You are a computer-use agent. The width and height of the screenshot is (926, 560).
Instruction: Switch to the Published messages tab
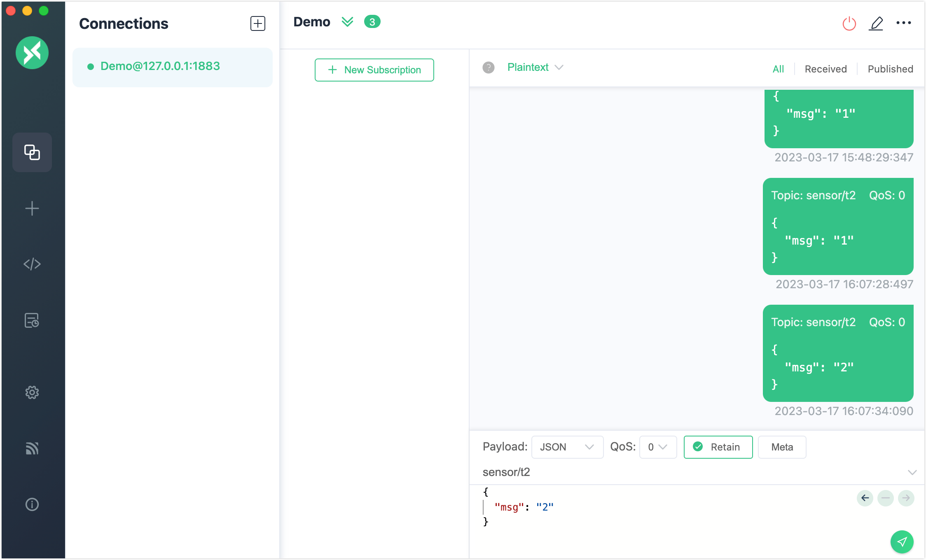coord(890,69)
